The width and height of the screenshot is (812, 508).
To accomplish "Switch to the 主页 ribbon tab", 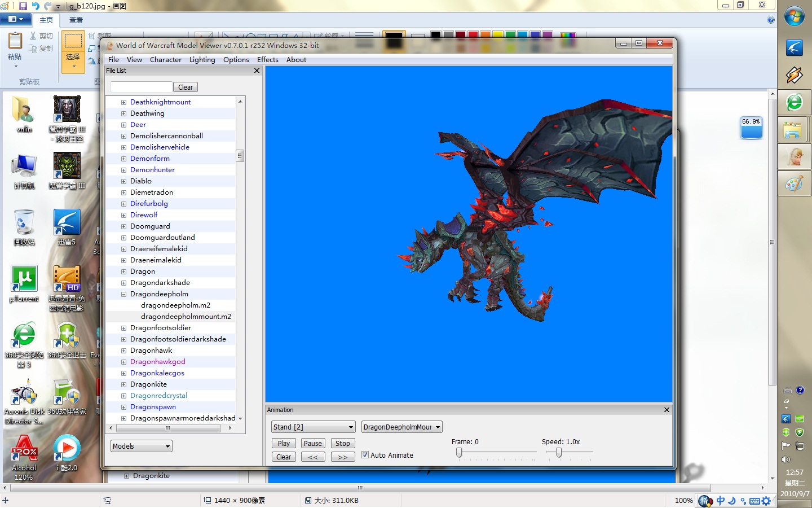I will click(x=46, y=20).
